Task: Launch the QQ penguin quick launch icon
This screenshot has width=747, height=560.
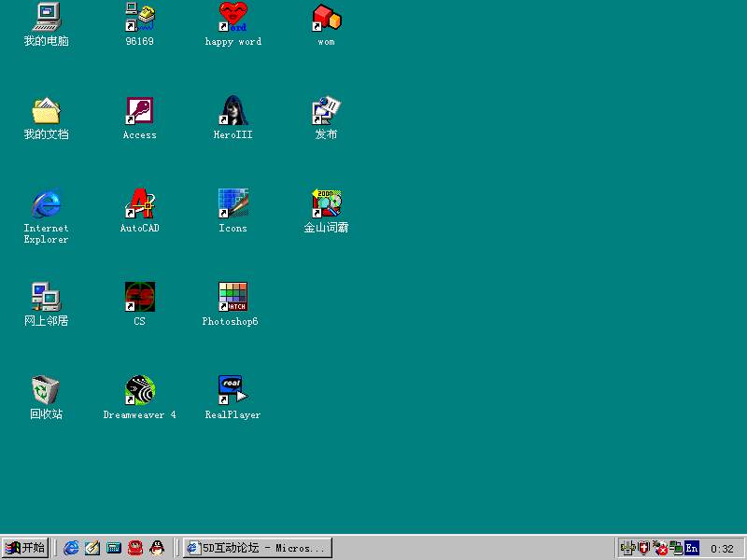Action: (157, 548)
